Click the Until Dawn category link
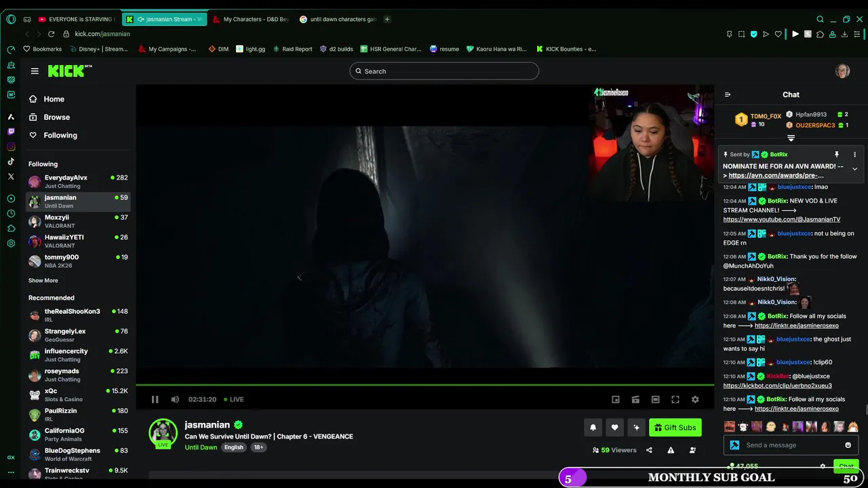Viewport: 868px width, 488px height. click(x=201, y=447)
